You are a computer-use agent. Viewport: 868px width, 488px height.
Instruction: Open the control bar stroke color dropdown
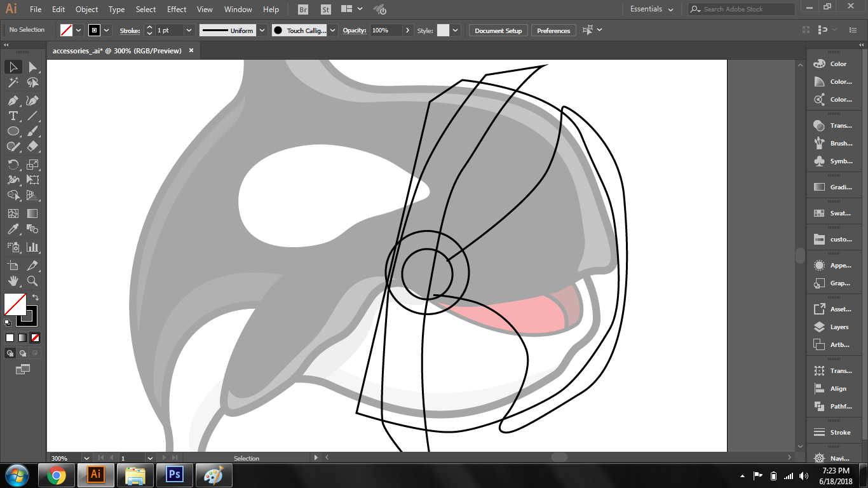(107, 30)
